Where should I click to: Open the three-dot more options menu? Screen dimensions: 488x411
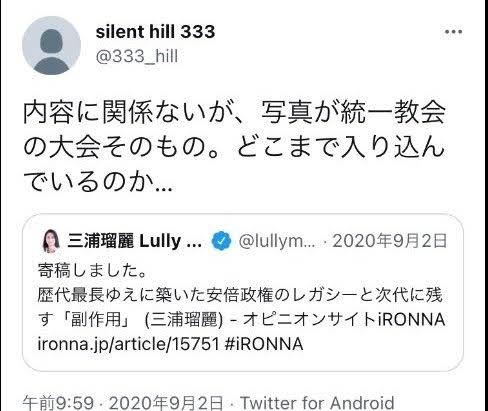(453, 32)
